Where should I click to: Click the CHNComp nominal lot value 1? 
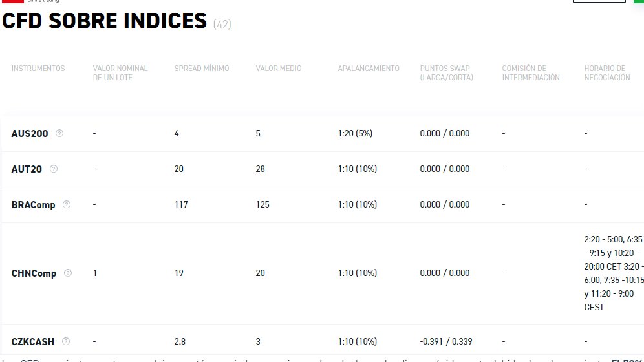95,273
